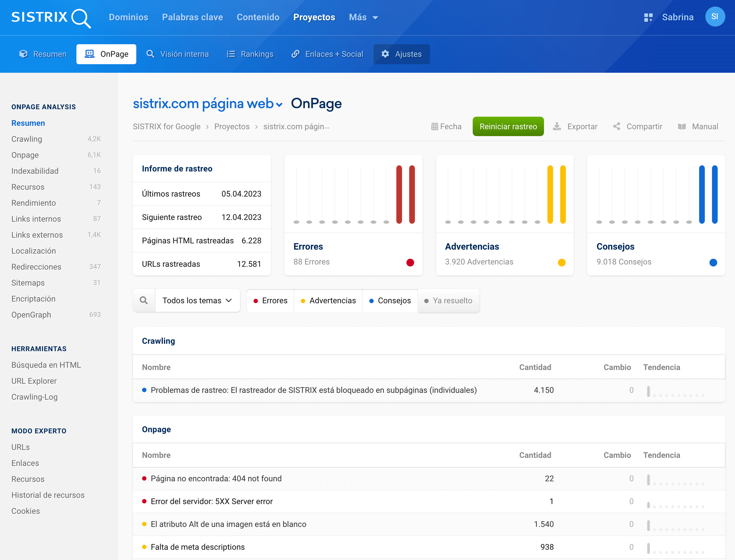This screenshot has width=735, height=560.
Task: Click the search icon left of Todos los temas
Action: point(144,300)
